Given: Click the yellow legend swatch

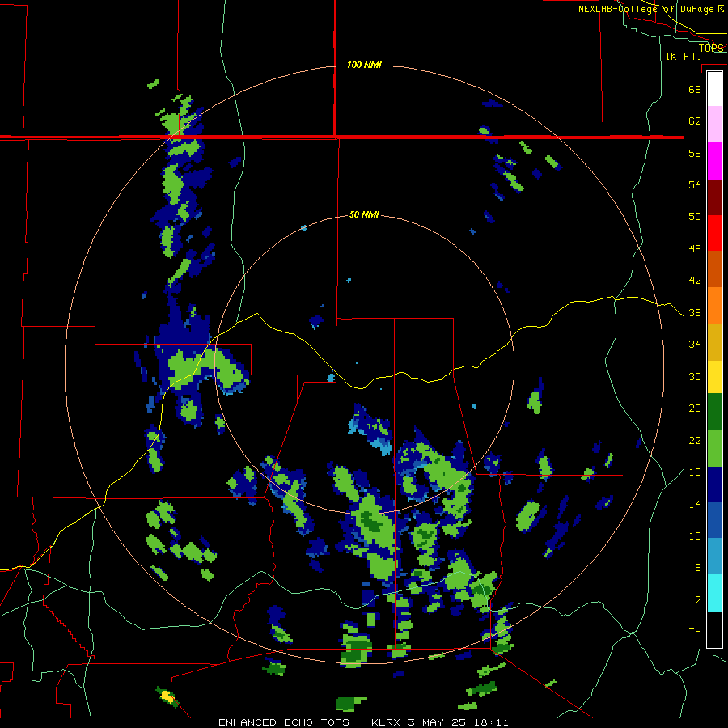Looking at the screenshot, I should tap(714, 376).
